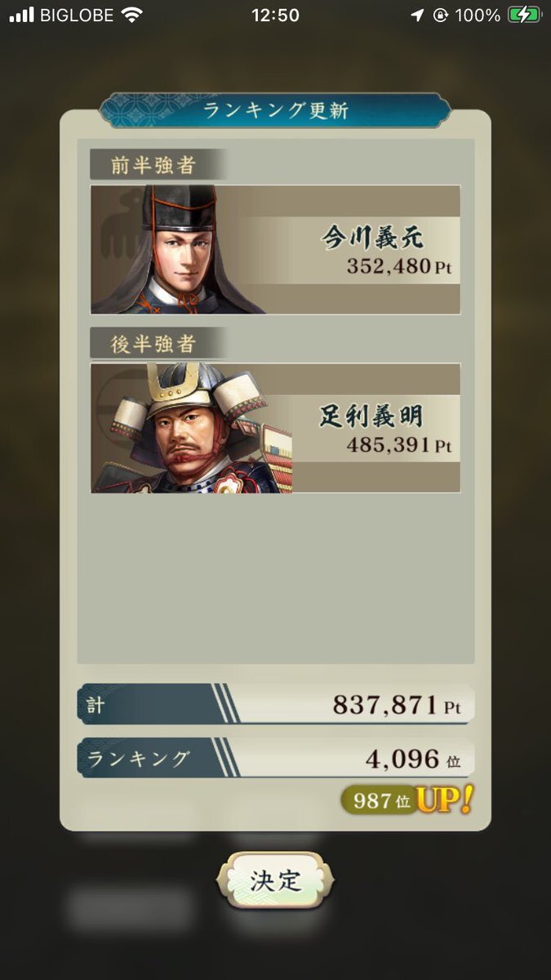Tap the 決定 confirm button
551x980 pixels.
(x=275, y=881)
